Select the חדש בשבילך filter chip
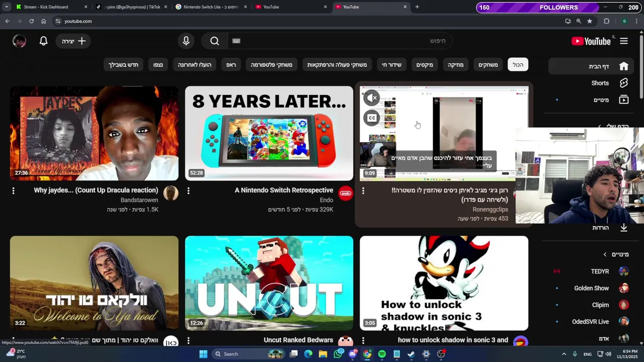644x362 pixels. pyautogui.click(x=124, y=65)
